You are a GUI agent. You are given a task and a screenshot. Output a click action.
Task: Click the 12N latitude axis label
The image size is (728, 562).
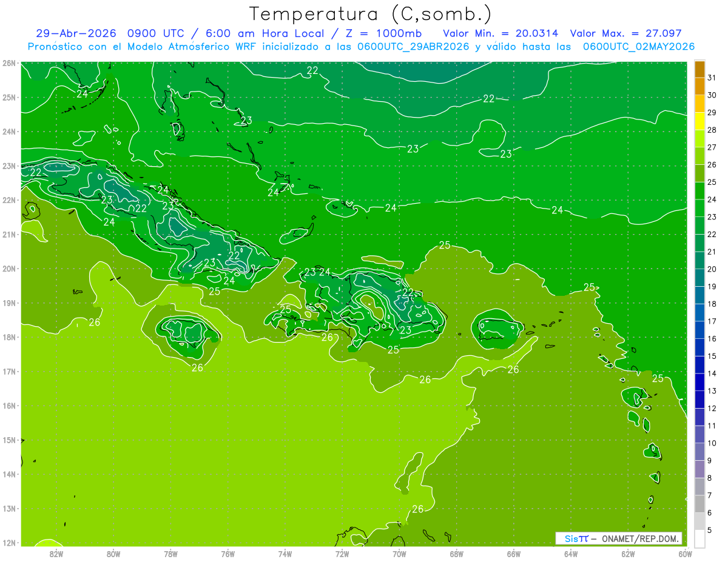(9, 543)
